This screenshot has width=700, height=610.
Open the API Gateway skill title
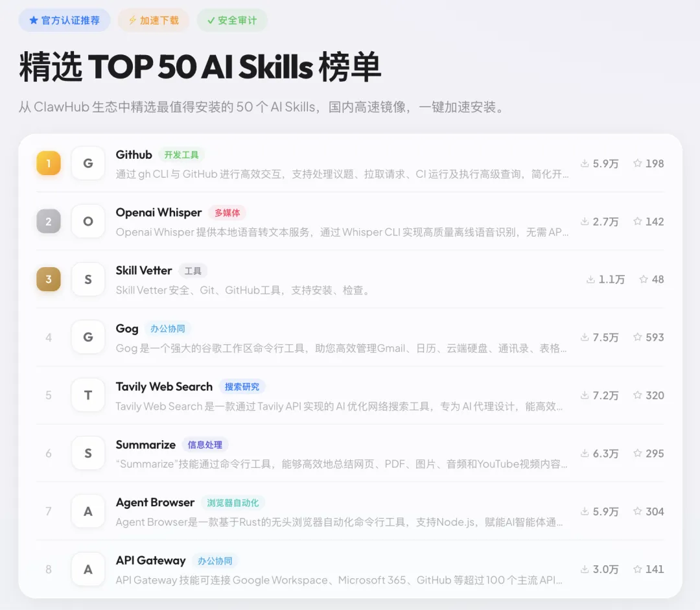[x=150, y=561]
